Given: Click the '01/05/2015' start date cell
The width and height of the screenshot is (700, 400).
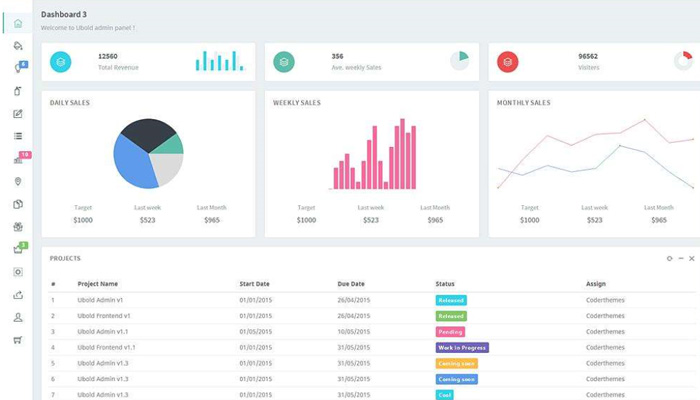Looking at the screenshot, I should [255, 332].
